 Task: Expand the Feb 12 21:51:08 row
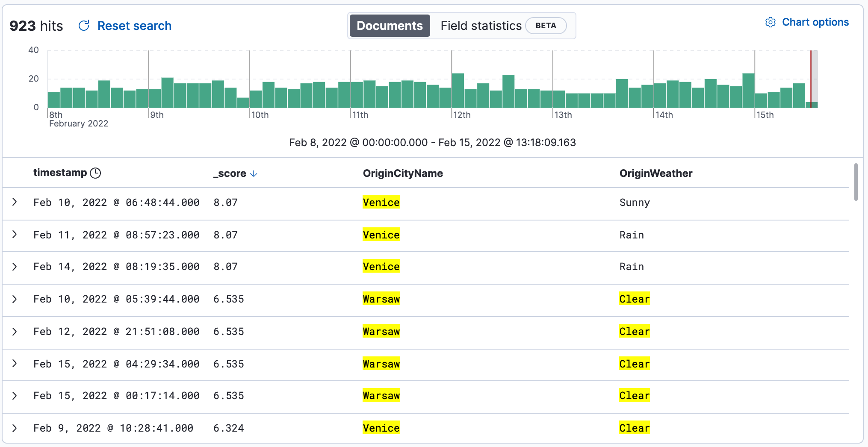tap(15, 332)
